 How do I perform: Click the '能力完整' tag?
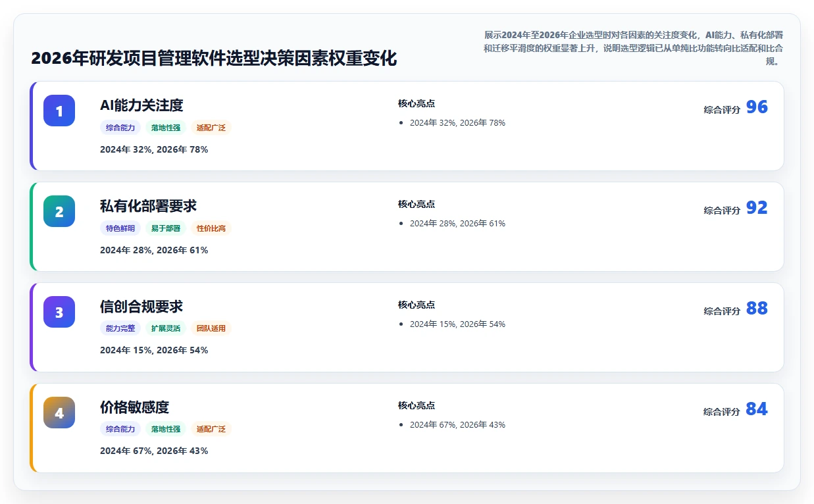coord(120,328)
